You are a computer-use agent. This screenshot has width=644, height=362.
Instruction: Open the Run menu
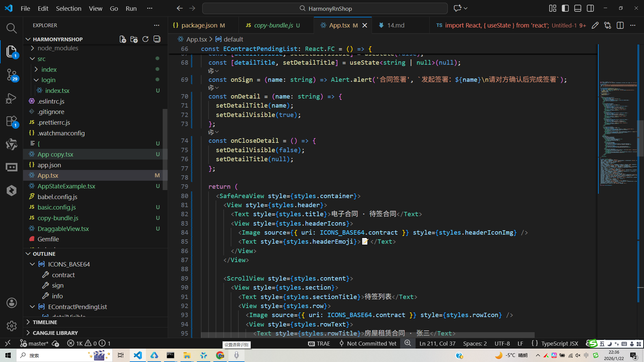(131, 8)
